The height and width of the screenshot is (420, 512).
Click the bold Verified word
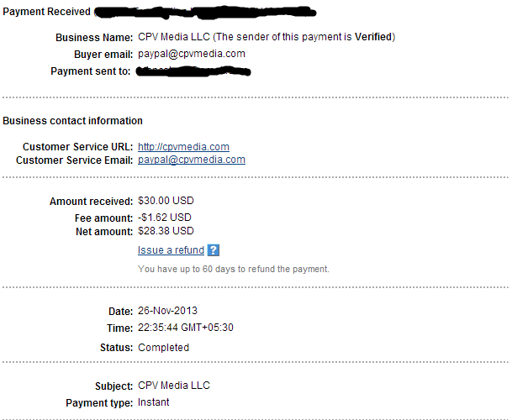click(373, 37)
